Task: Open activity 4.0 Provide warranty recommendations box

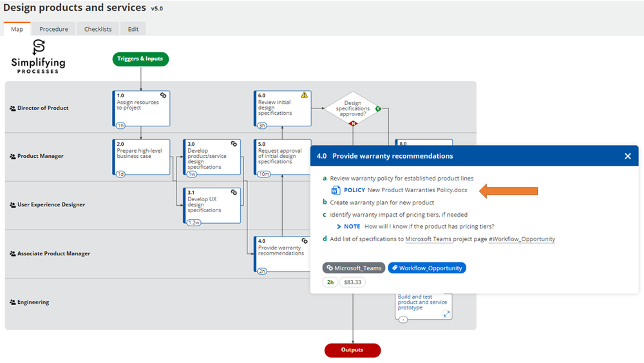Action: pyautogui.click(x=283, y=254)
